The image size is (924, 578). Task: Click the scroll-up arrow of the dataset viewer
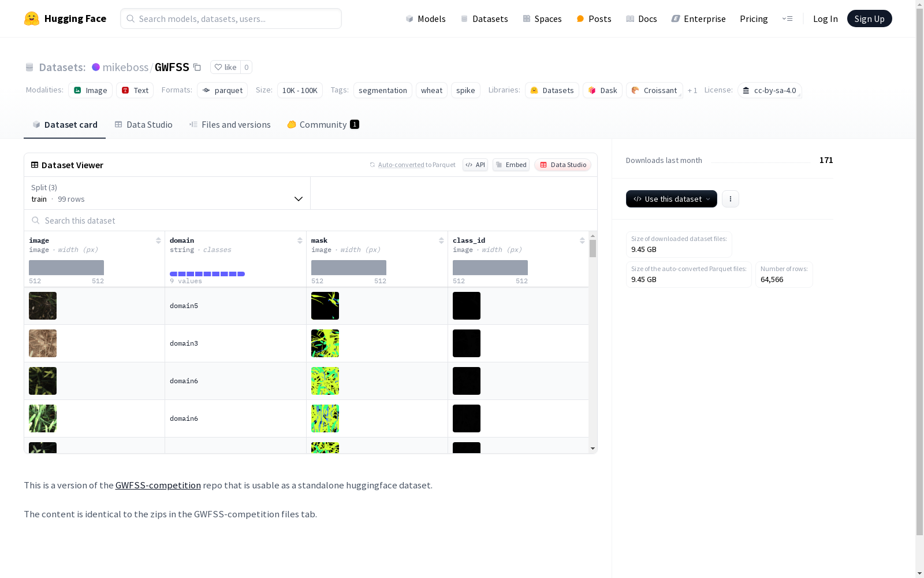coord(593,236)
